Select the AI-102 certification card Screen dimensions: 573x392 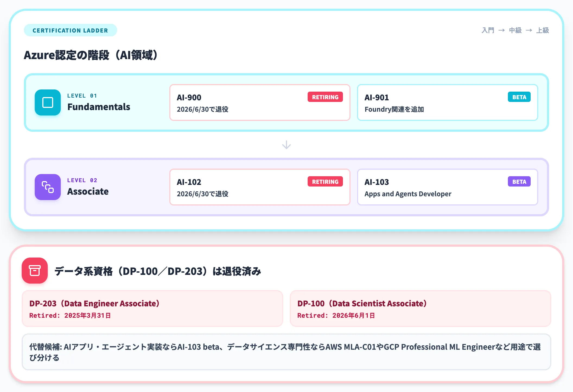click(x=260, y=187)
